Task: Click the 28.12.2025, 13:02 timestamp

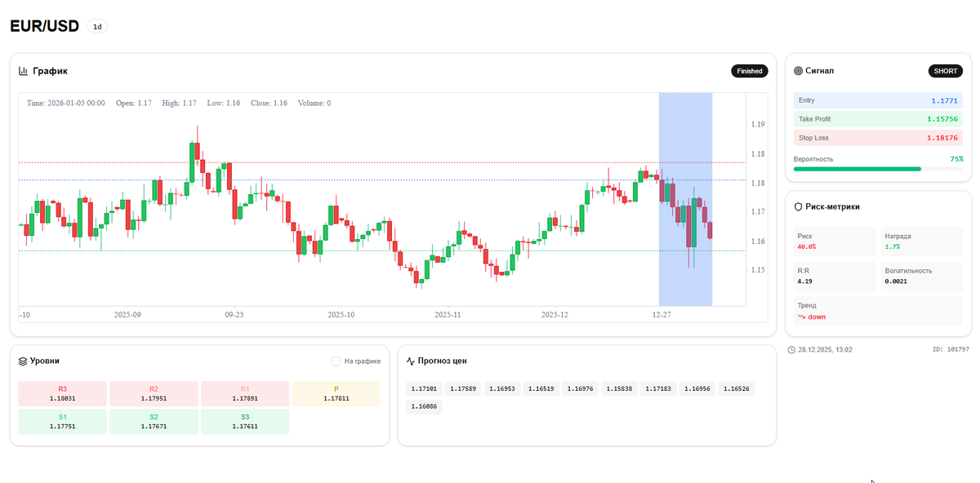Action: 826,349
